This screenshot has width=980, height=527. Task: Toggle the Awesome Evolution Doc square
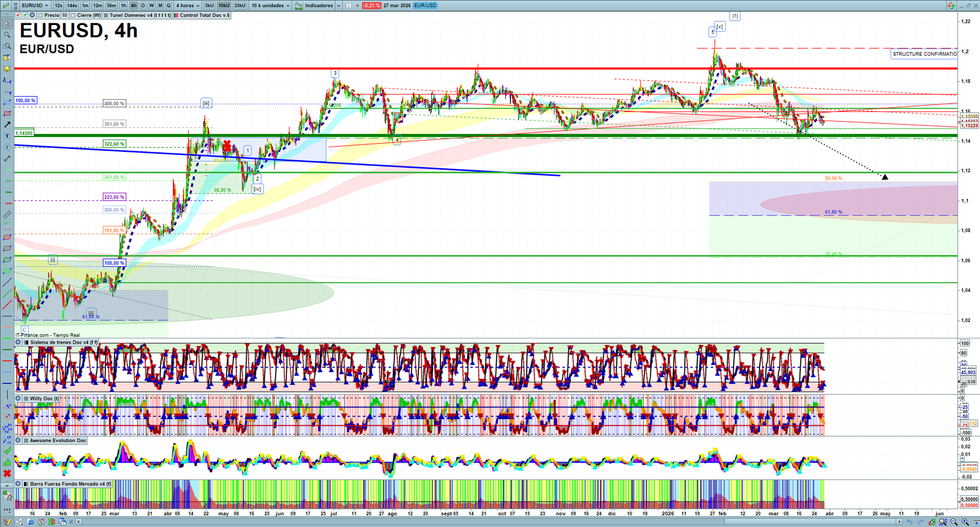pyautogui.click(x=26, y=441)
